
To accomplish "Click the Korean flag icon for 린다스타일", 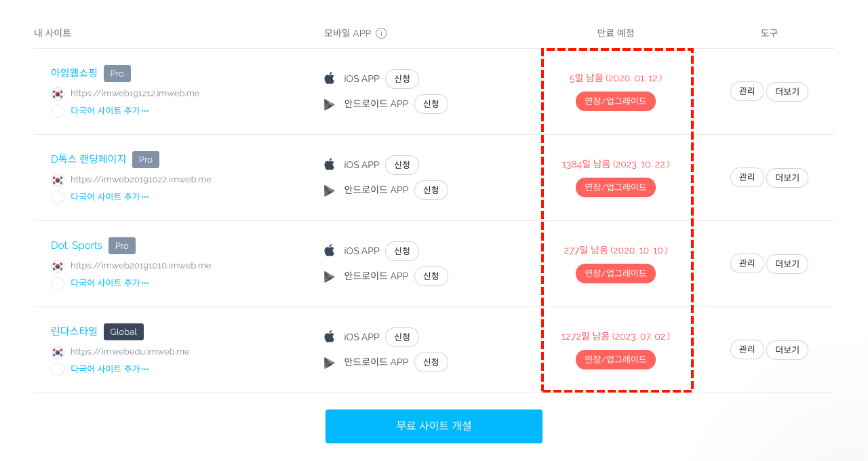I will 58,352.
